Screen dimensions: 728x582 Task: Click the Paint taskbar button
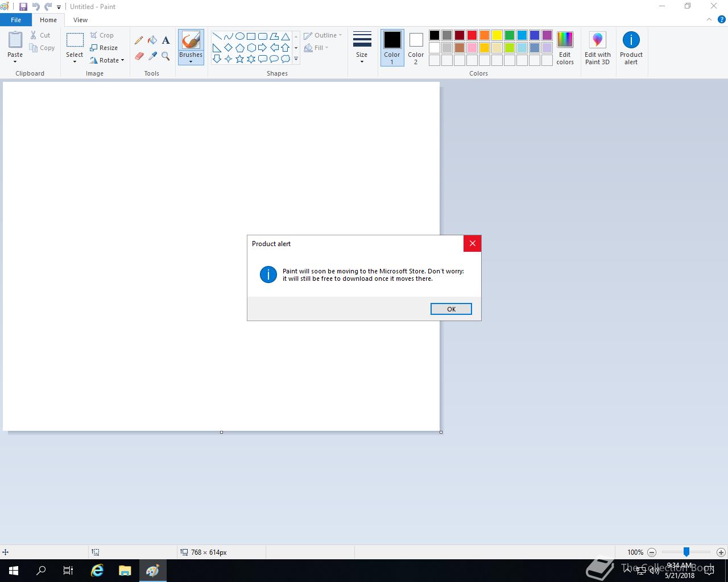[152, 571]
